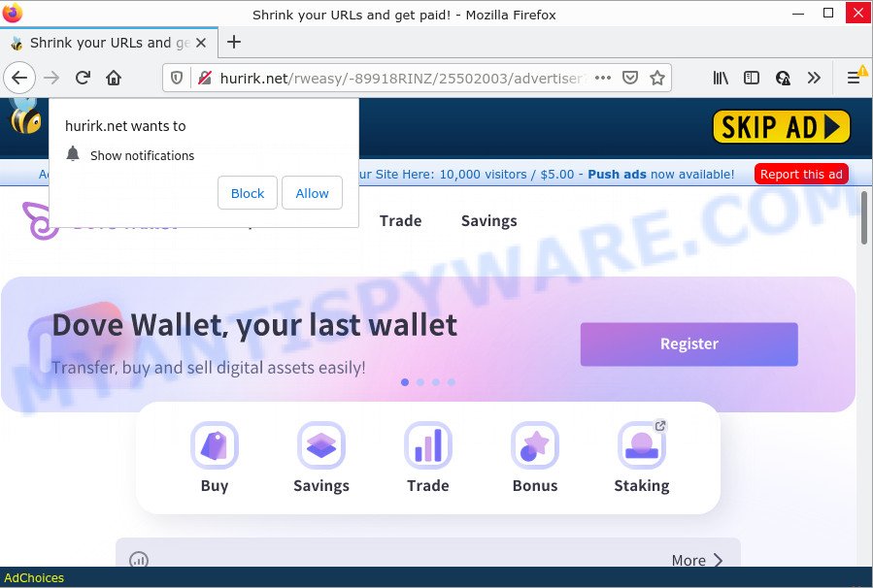Open the Savings menu in Dove Wallet header

(x=488, y=221)
